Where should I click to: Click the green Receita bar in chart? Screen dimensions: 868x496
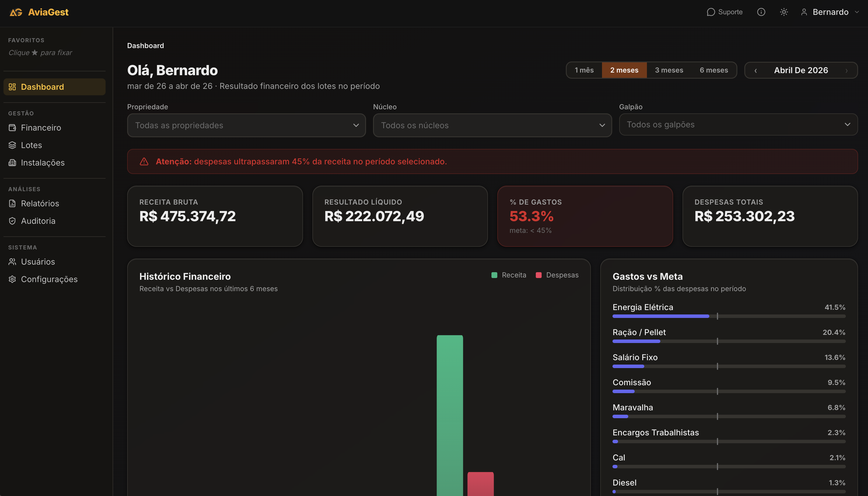[450, 416]
